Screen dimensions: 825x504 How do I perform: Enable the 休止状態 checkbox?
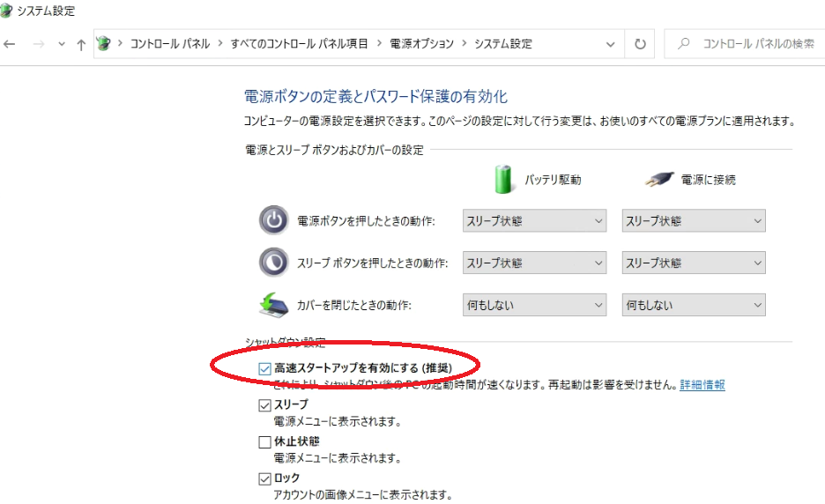pos(264,442)
